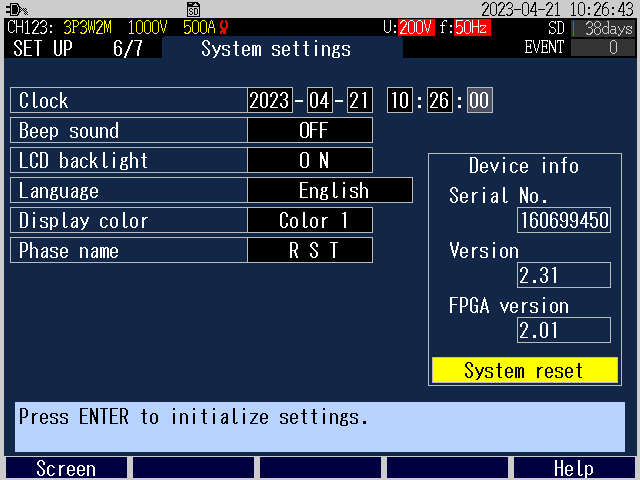Image resolution: width=640 pixels, height=480 pixels.
Task: Select the clock hour field 10
Action: [400, 100]
